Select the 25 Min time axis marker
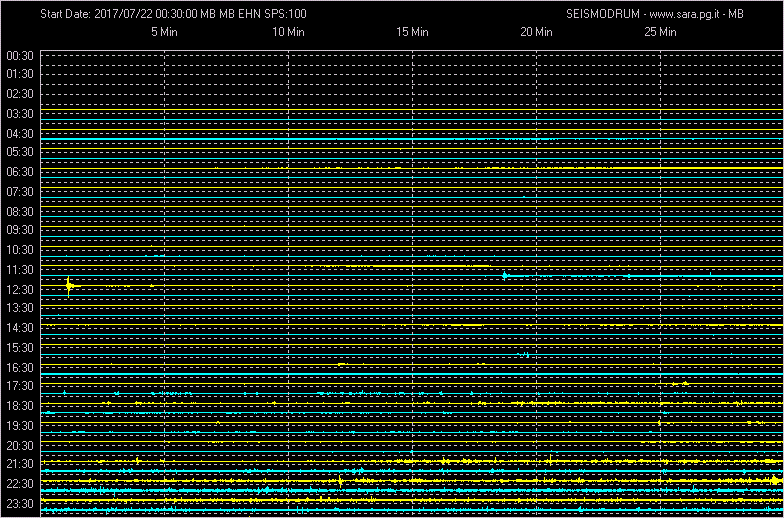 click(660, 32)
